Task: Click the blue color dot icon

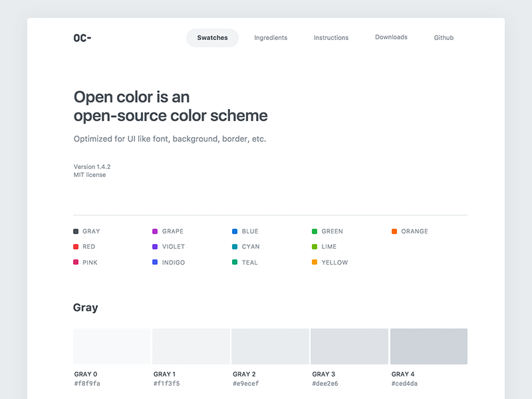Action: 235,231
